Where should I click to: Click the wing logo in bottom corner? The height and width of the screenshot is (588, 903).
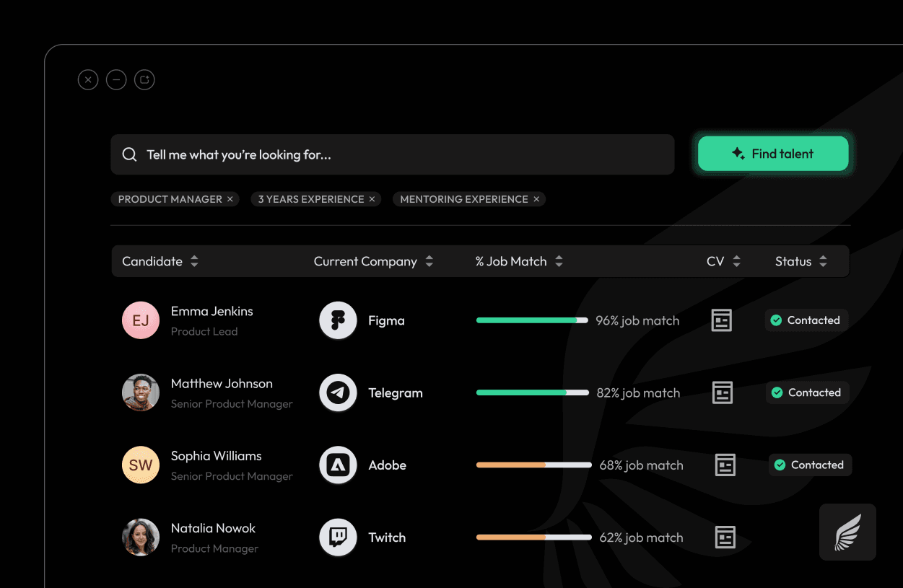pos(847,532)
